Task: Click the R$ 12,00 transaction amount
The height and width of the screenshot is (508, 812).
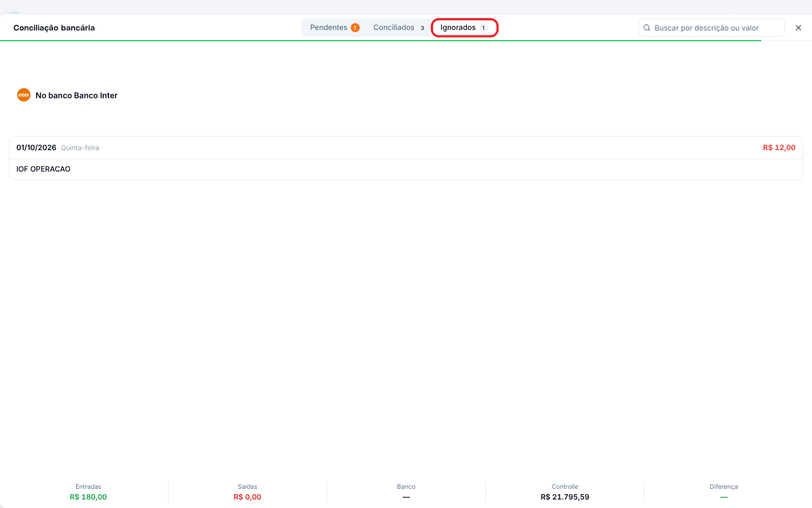Action: [779, 147]
